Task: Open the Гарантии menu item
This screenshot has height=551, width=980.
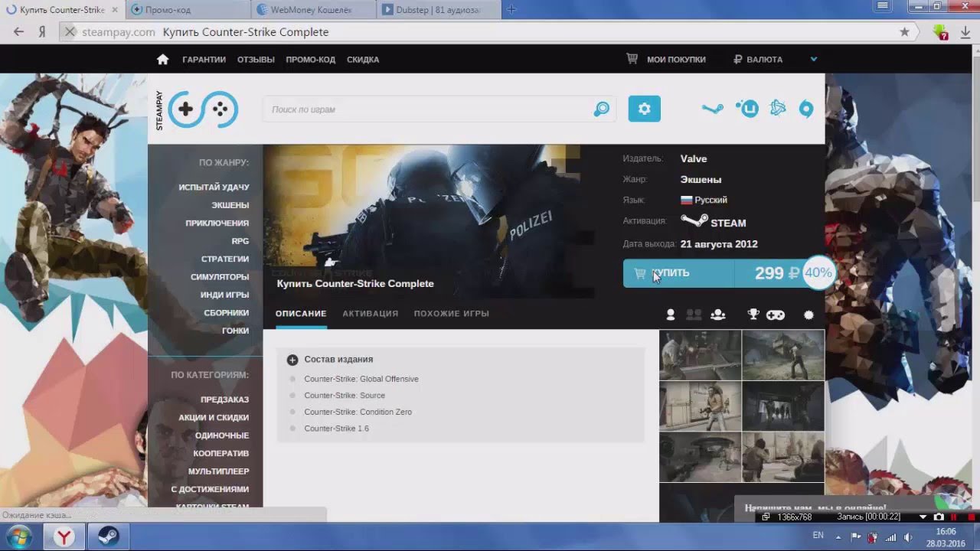Action: pyautogui.click(x=204, y=60)
